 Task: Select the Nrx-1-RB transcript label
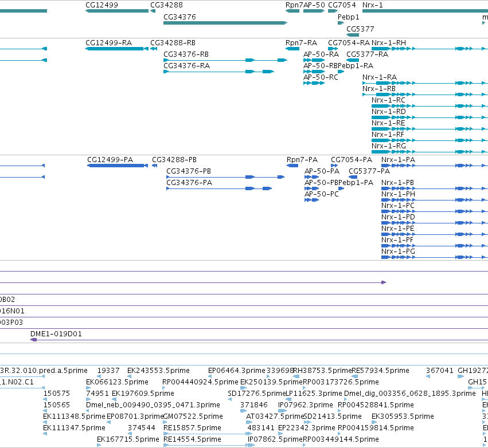click(379, 89)
